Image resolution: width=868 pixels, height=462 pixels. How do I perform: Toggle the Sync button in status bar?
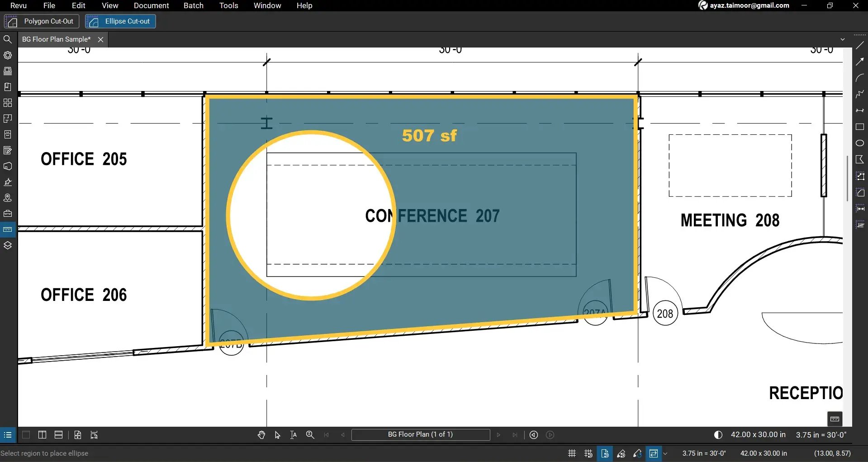point(653,453)
